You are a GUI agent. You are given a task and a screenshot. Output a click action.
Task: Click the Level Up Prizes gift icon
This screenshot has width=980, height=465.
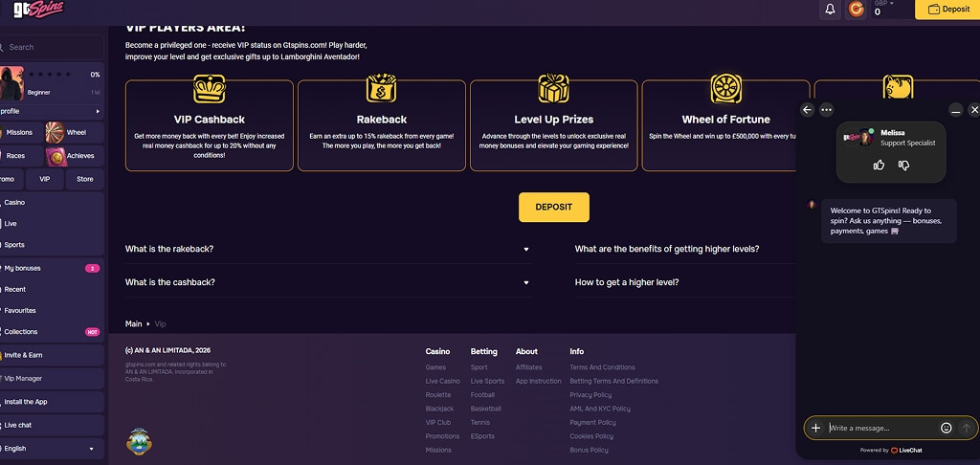click(x=554, y=88)
